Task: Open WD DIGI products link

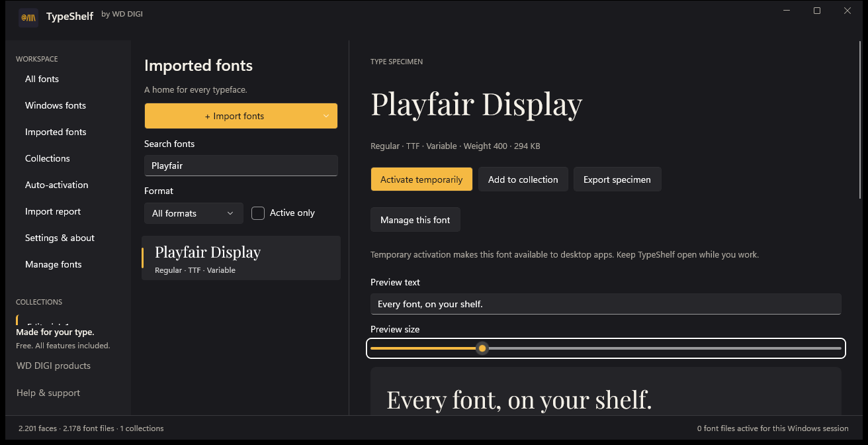Action: (54, 366)
